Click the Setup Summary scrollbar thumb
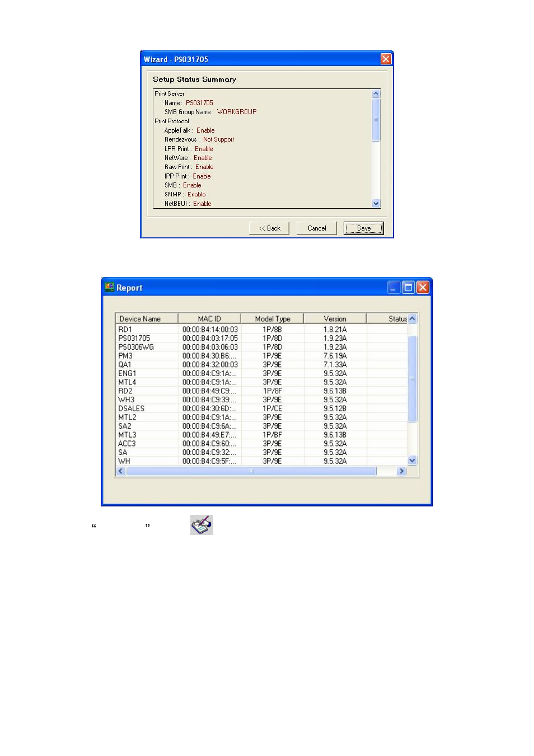Image resolution: width=534 pixels, height=756 pixels. coord(376,120)
